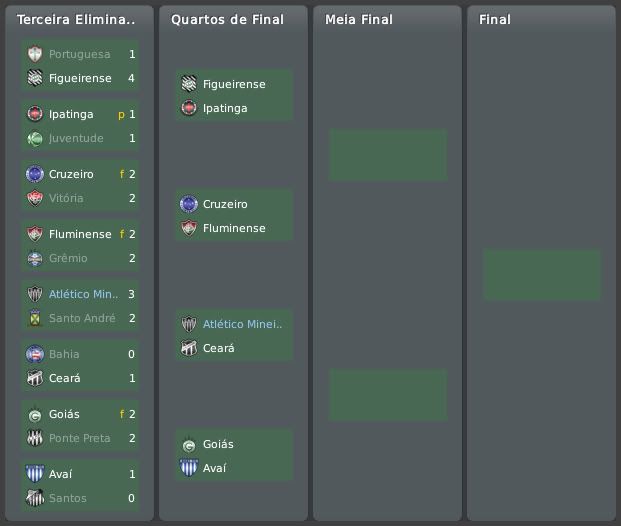Image resolution: width=621 pixels, height=526 pixels.
Task: Click Vitória club crest icon
Action: 35,198
